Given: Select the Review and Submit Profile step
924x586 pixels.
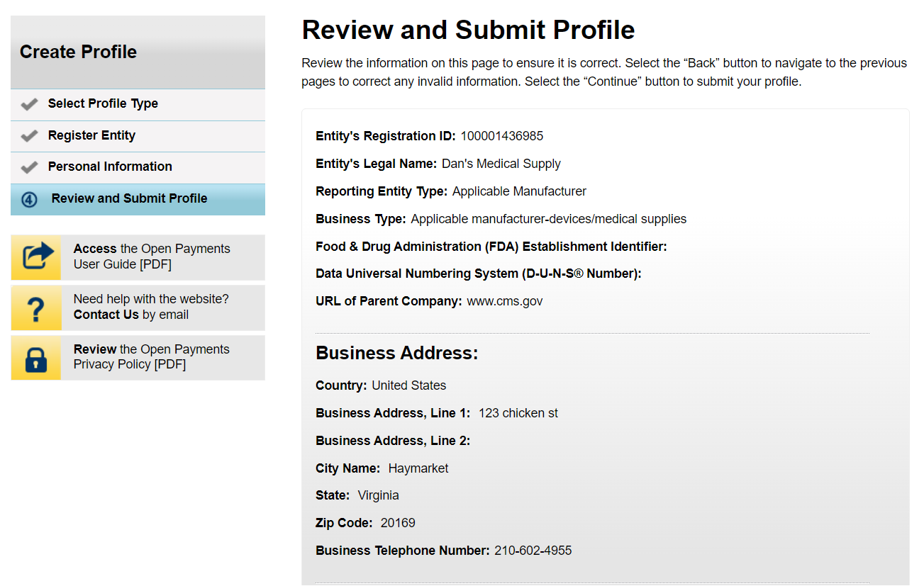Looking at the screenshot, I should pos(129,198).
